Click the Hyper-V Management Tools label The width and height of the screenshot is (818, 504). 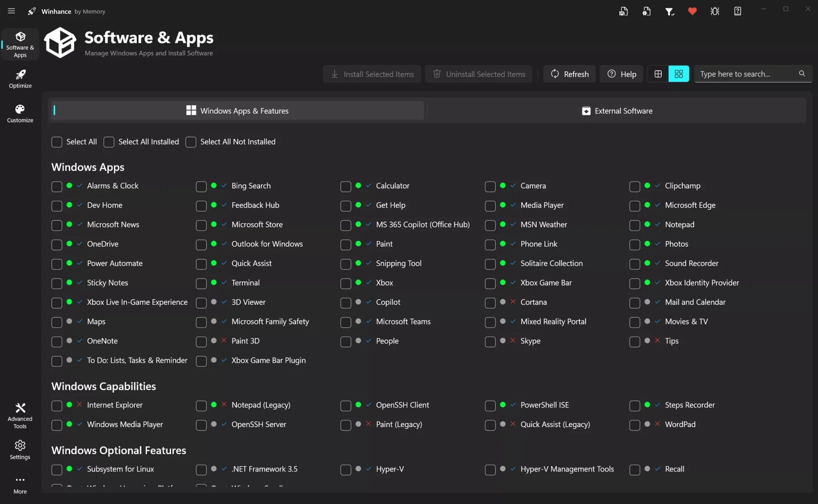click(567, 468)
